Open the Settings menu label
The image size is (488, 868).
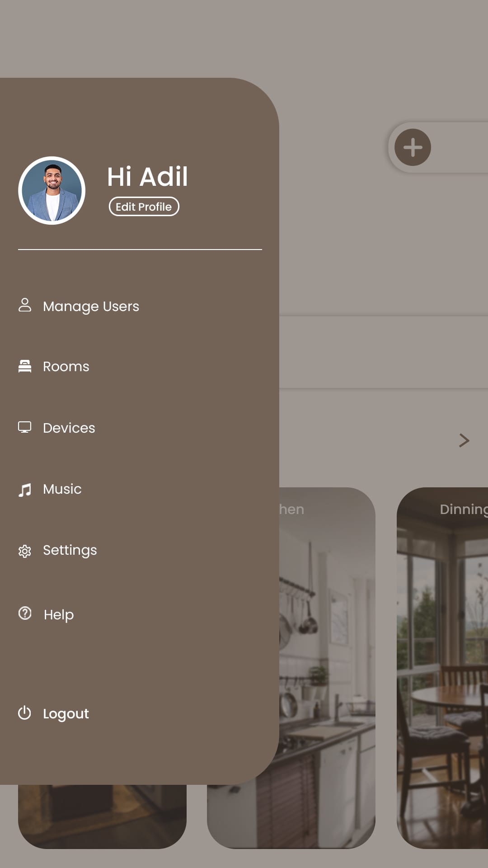click(x=70, y=551)
